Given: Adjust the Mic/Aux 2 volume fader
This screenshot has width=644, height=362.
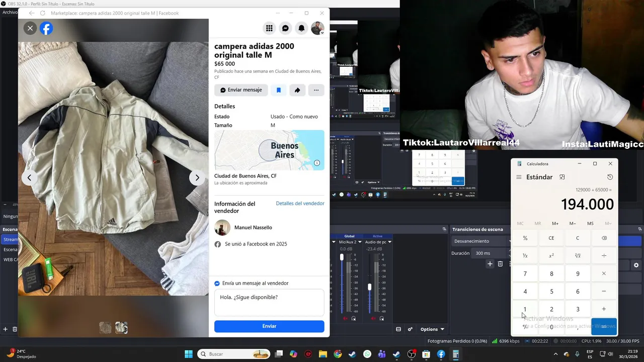Looking at the screenshot, I should click(342, 257).
